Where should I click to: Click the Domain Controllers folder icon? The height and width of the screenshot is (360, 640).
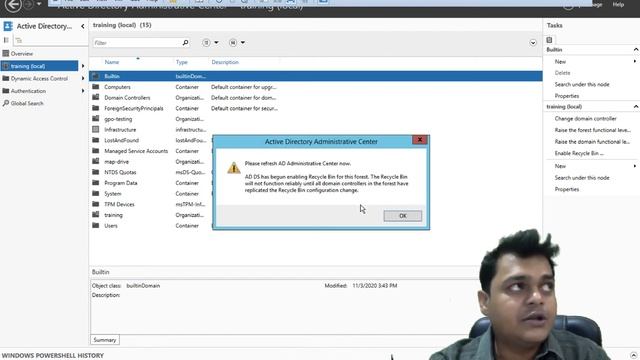pyautogui.click(x=96, y=97)
